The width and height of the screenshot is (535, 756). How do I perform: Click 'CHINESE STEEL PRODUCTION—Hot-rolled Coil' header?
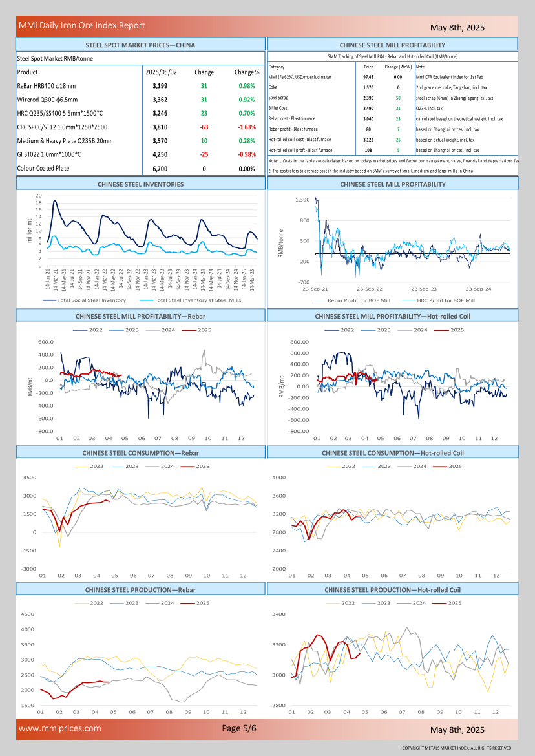pos(392,590)
